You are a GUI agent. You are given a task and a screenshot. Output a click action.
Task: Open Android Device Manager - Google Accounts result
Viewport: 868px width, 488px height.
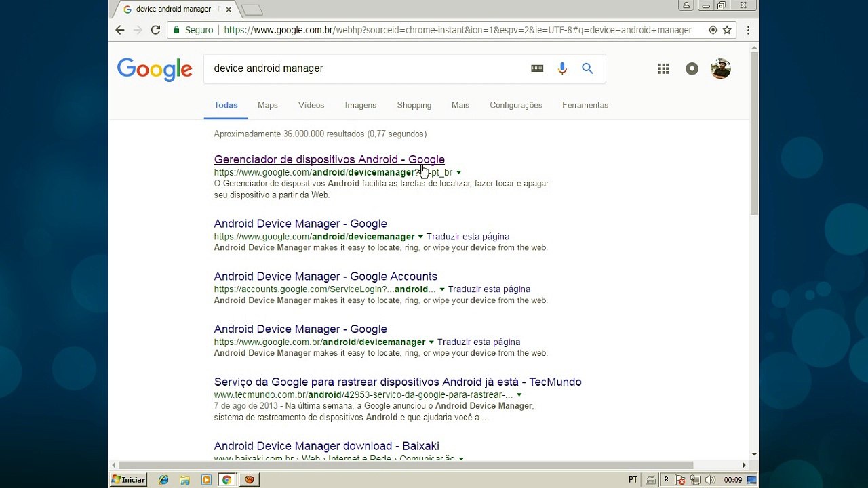pos(325,276)
